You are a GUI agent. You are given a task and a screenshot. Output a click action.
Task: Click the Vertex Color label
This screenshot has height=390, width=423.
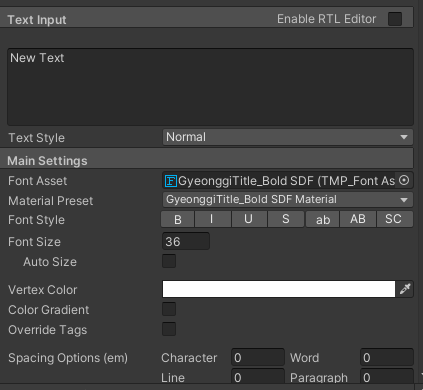[43, 290]
